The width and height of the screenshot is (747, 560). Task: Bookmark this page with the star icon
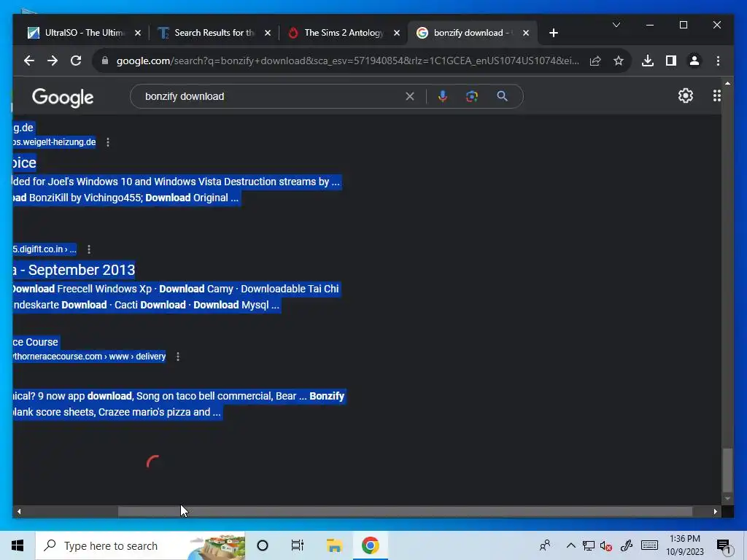tap(619, 61)
